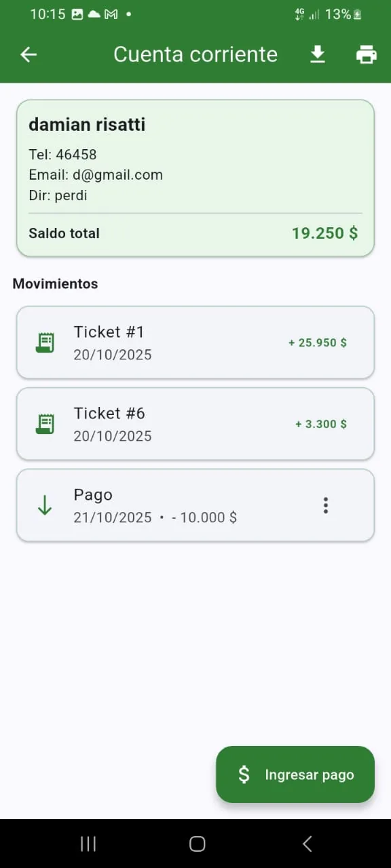391x868 pixels.
Task: Select the ticket icon next to Ticket #1
Action: pos(43,342)
